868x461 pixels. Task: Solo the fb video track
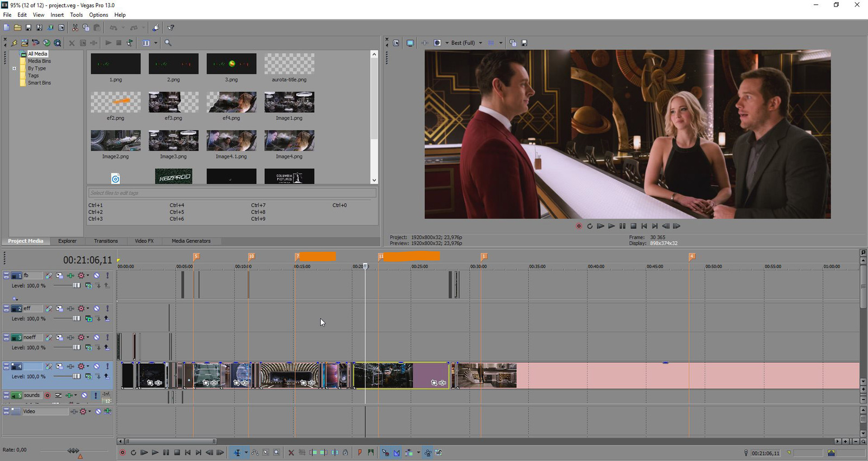pyautogui.click(x=107, y=276)
